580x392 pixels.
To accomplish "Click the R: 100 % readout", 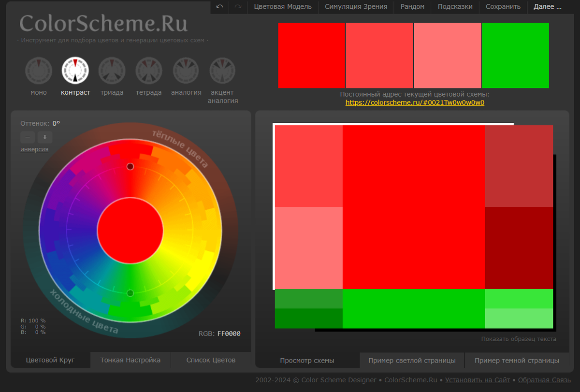I will coord(33,320).
